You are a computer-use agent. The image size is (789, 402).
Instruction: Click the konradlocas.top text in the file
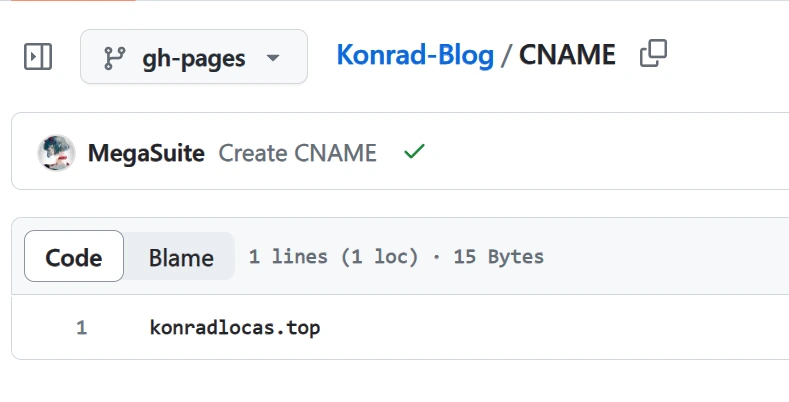click(235, 327)
